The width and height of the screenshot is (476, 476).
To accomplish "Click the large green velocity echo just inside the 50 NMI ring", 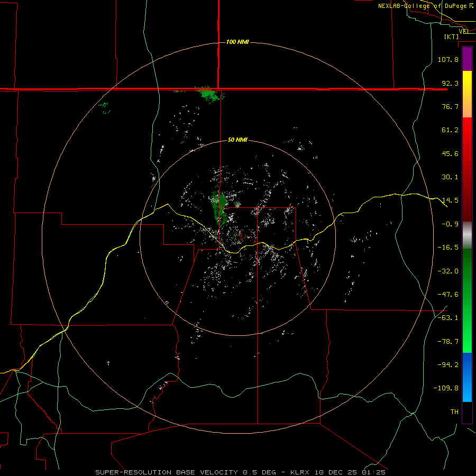I will pos(219,208).
